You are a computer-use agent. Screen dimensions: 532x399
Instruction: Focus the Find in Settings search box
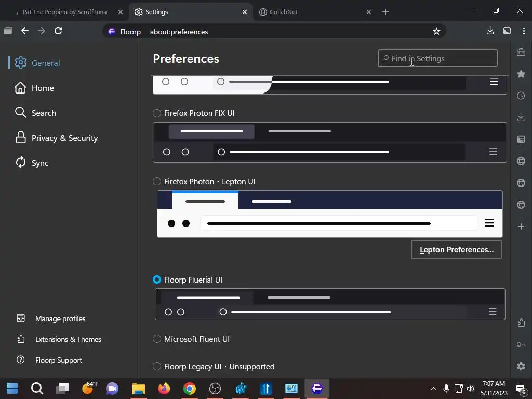(x=437, y=58)
